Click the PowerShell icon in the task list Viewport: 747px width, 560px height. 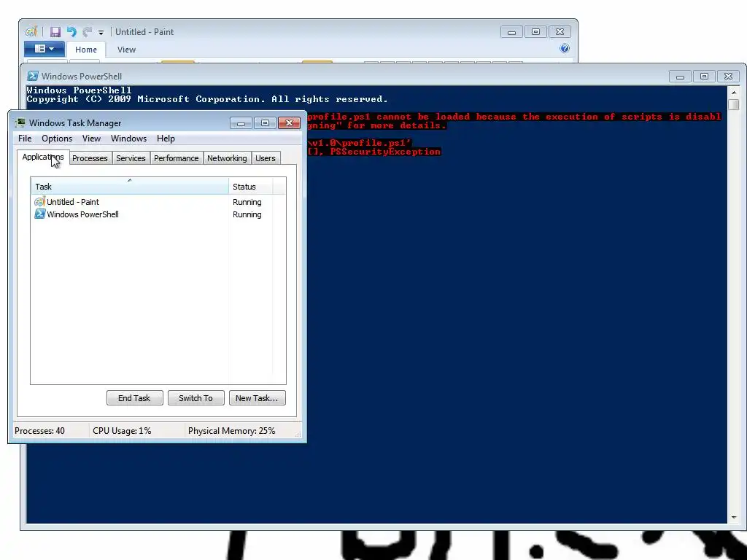click(39, 214)
